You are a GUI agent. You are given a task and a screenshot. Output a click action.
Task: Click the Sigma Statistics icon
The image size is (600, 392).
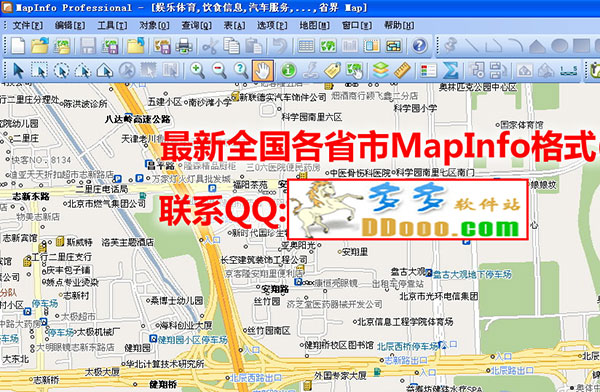pos(450,70)
